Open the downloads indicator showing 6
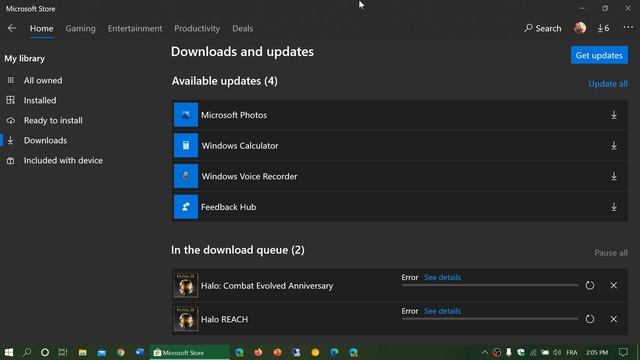This screenshot has height=360, width=640. [x=603, y=28]
